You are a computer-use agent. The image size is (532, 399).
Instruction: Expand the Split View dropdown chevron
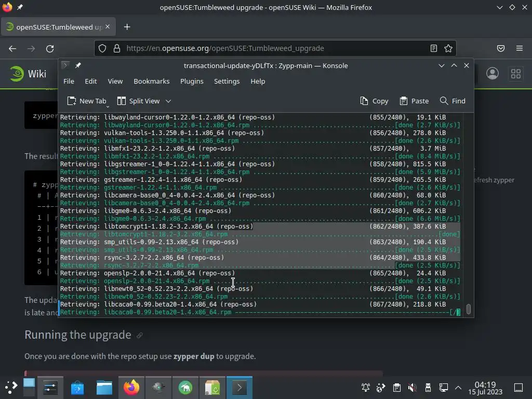[x=168, y=101]
